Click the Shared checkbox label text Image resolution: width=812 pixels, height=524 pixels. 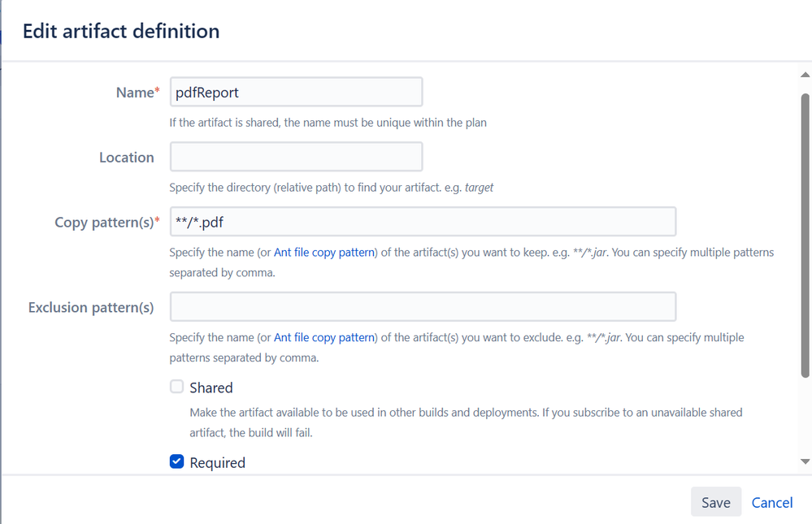point(211,388)
